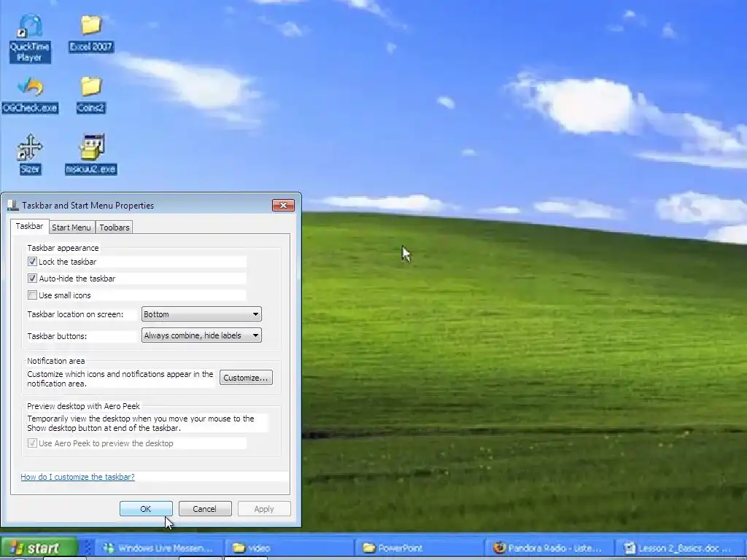Image resolution: width=747 pixels, height=560 pixels.
Task: Select the installer exe icon beside Sizer
Action: pos(91,154)
